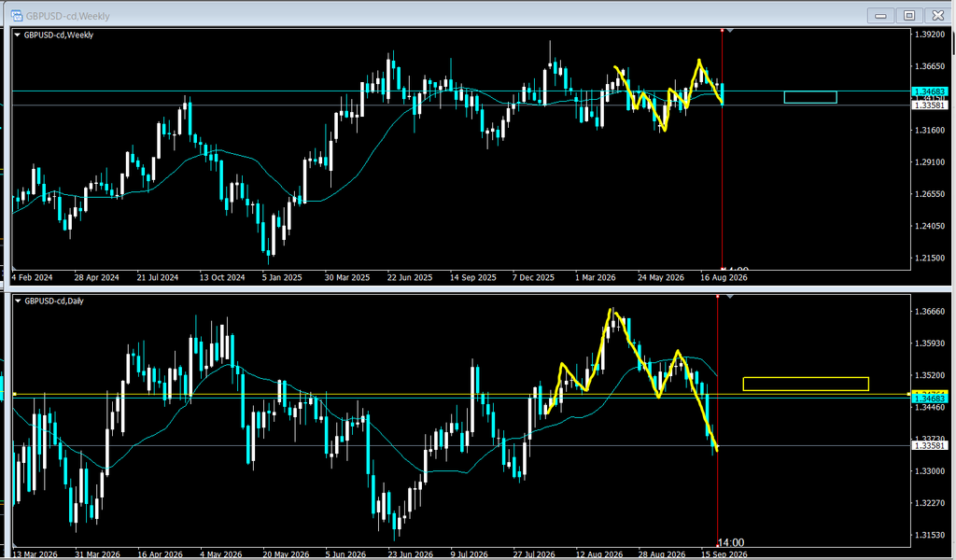This screenshot has height=560, width=956.
Task: Click the white 1.33581 price label on Daily chart
Action: 930,445
